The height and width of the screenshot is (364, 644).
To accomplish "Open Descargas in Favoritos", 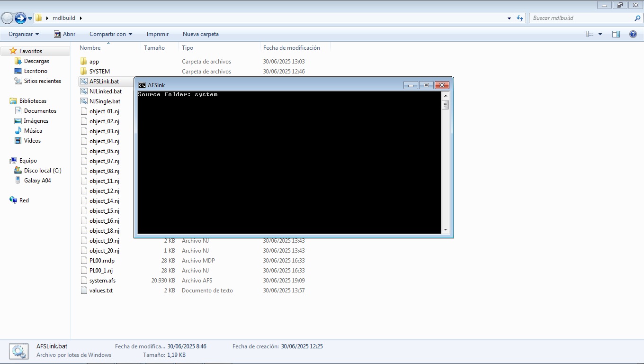I will [x=36, y=61].
